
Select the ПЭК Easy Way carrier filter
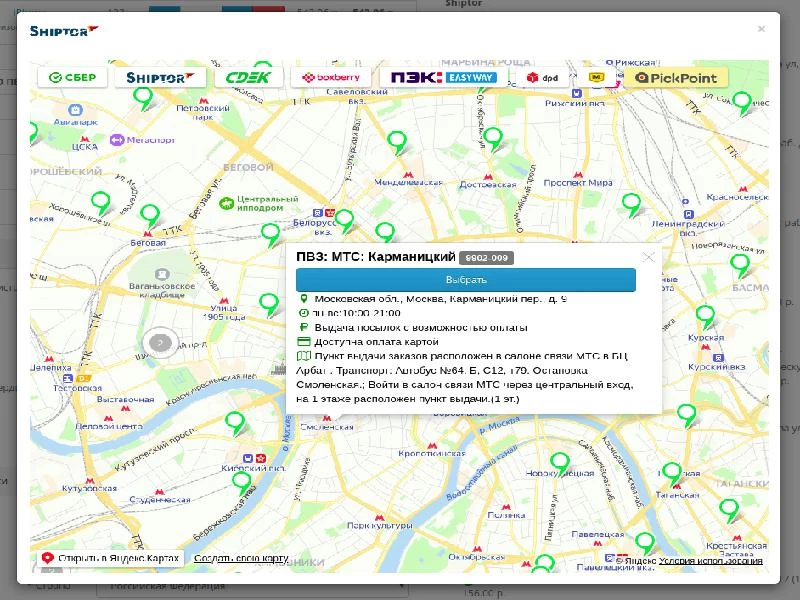pyautogui.click(x=443, y=78)
